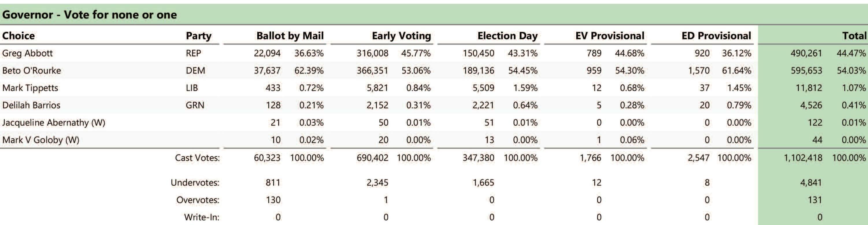Select the Choice column header
The image size is (868, 225).
click(x=18, y=36)
